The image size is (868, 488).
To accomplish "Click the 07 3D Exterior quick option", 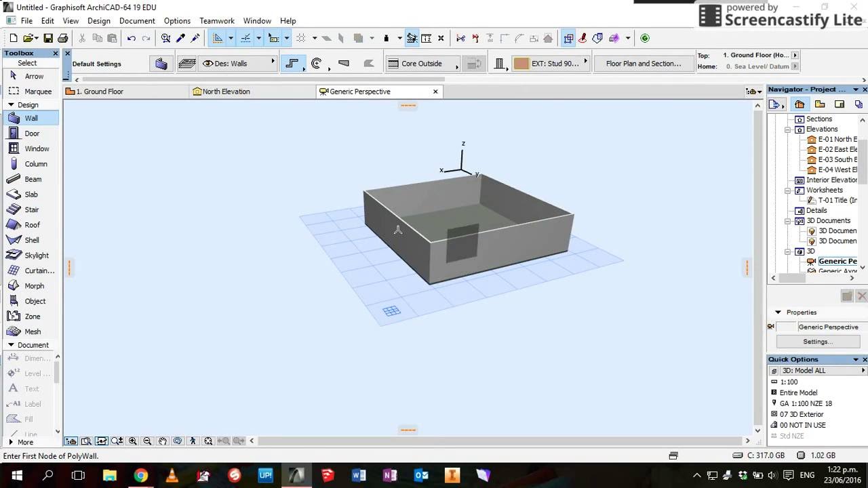I will (x=801, y=414).
